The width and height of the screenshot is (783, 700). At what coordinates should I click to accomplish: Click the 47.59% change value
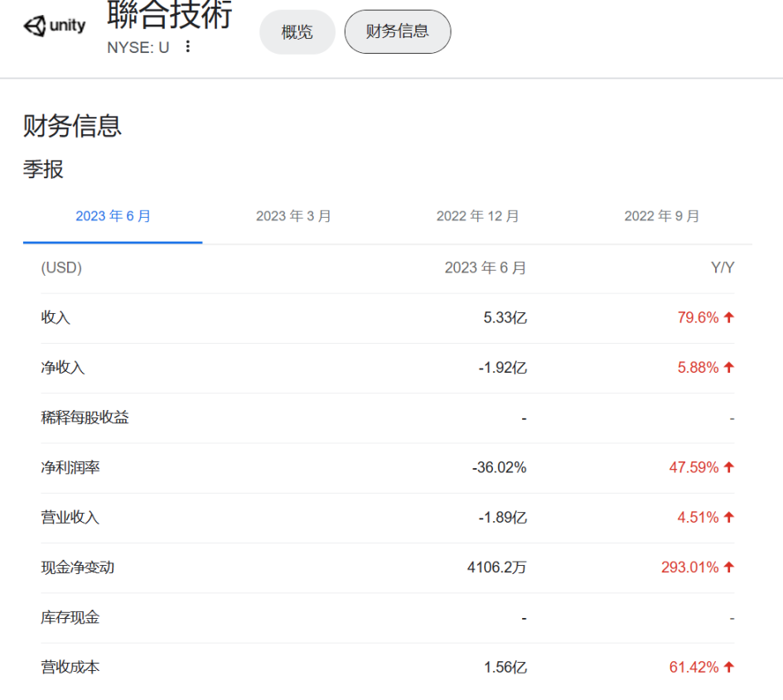(694, 467)
